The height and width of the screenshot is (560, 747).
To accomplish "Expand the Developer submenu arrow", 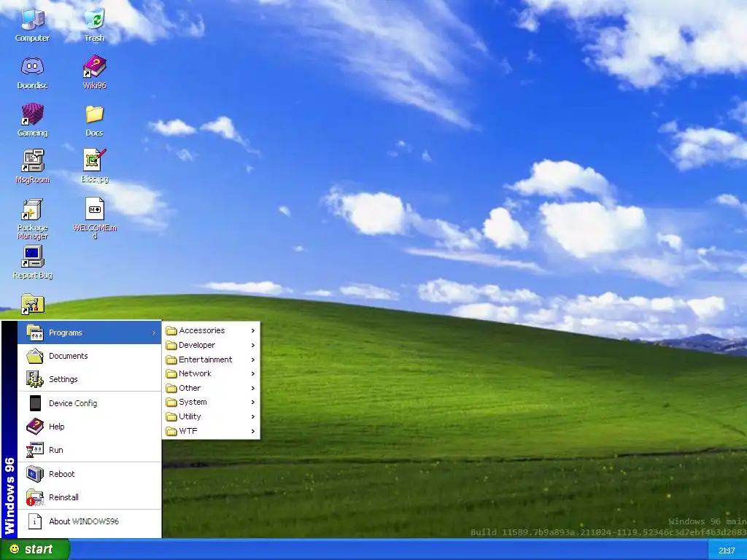I will pos(253,345).
